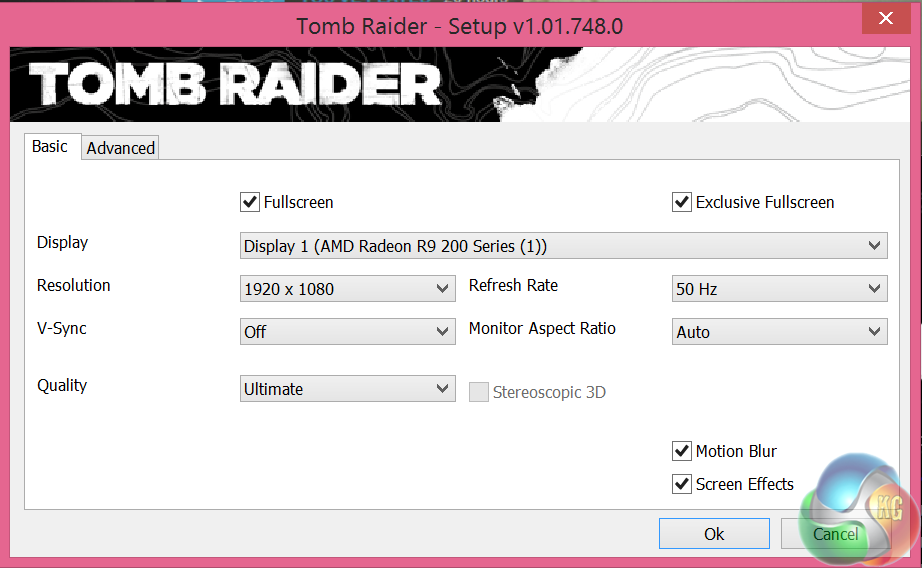Expand the Refresh Rate dropdown showing 50 Hz

[779, 289]
